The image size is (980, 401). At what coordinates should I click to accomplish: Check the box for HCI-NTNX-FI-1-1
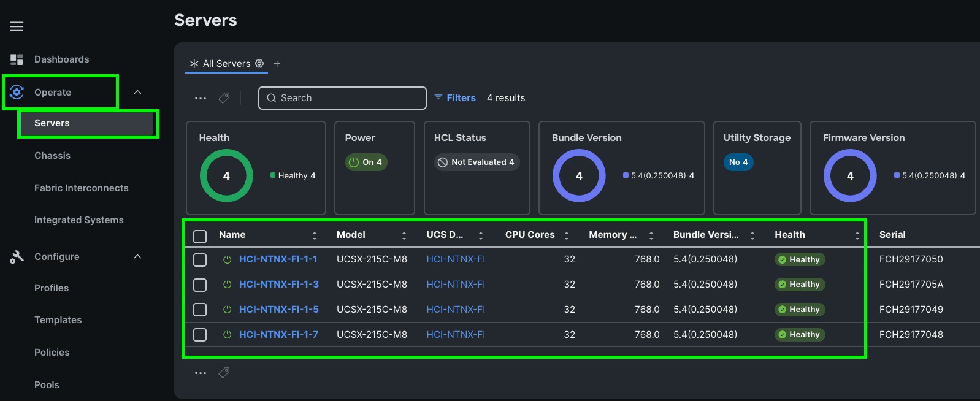pos(200,260)
